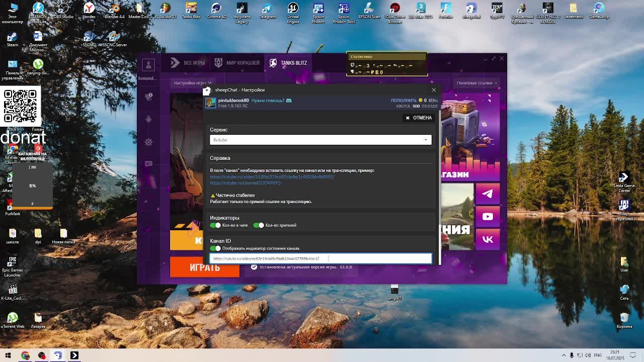Open the IObit Driver Booster desktop shortcut
This screenshot has width=644, height=362.
tap(395, 12)
